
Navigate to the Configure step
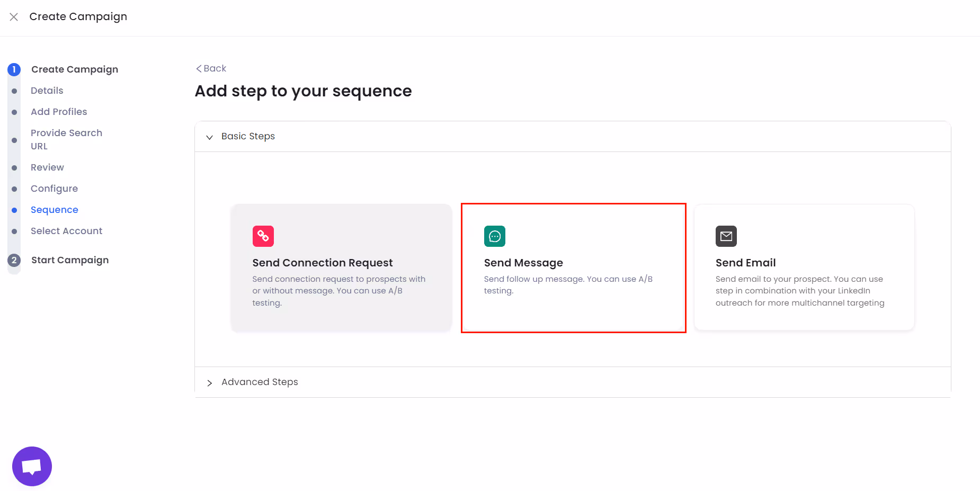(x=54, y=189)
